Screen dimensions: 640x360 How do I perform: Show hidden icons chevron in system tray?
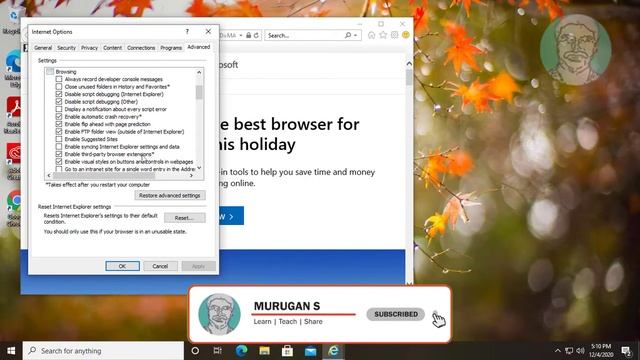coord(558,351)
